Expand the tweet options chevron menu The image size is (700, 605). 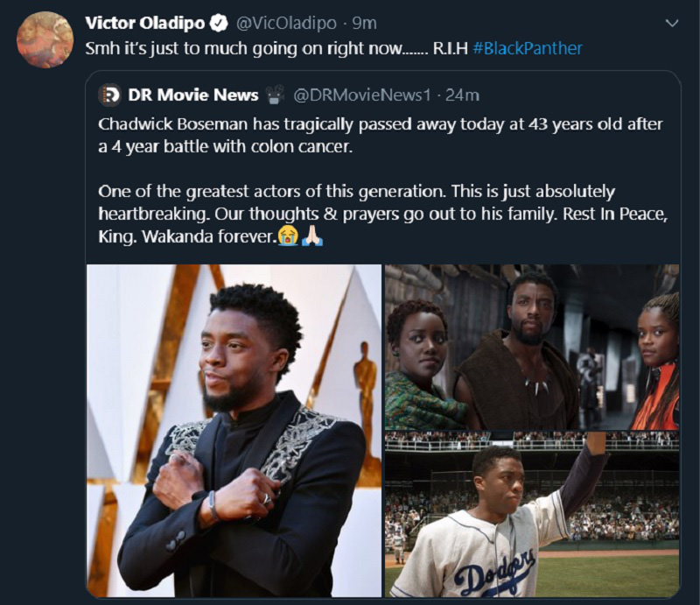(672, 23)
